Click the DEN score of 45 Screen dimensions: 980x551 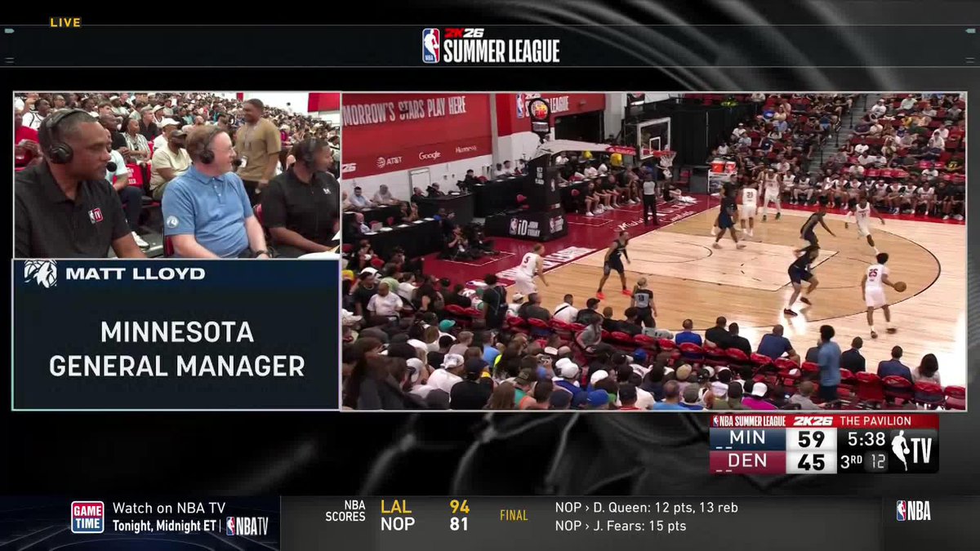point(811,462)
